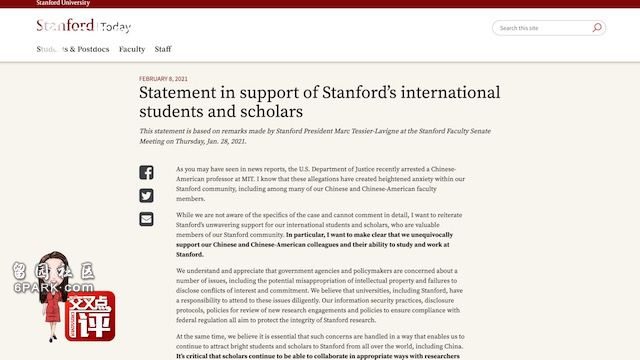Click the search magnifier icon

point(597,28)
